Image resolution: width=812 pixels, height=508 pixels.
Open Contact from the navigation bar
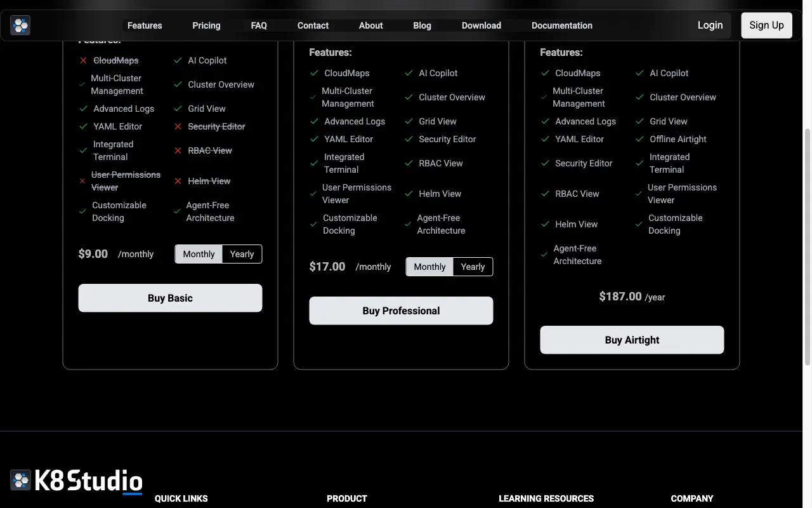point(313,25)
